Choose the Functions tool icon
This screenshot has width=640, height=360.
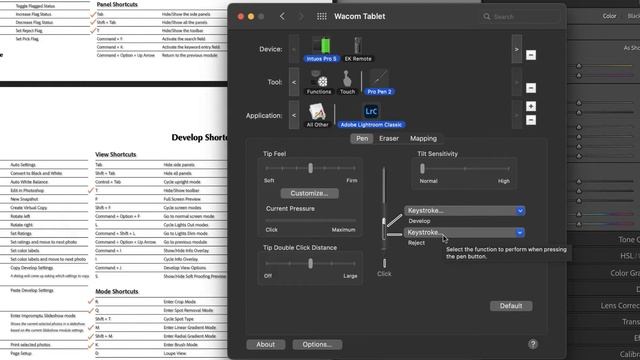pyautogui.click(x=319, y=82)
